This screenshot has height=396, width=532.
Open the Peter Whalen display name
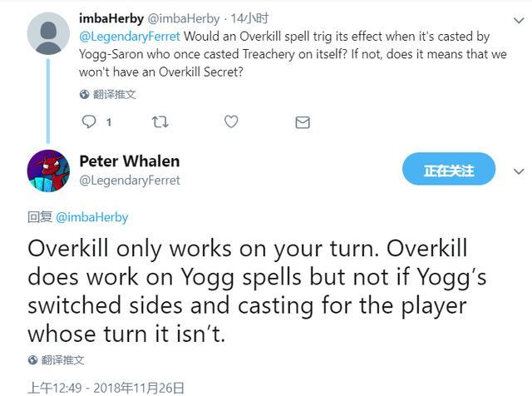coord(129,161)
